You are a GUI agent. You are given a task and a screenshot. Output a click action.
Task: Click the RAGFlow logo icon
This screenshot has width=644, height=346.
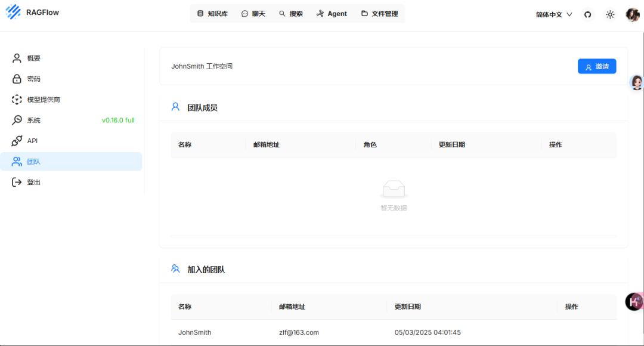click(x=13, y=13)
